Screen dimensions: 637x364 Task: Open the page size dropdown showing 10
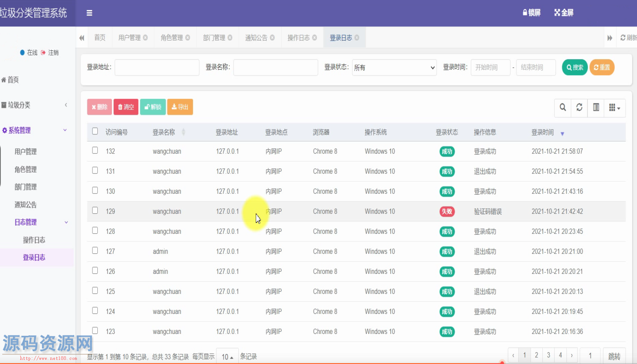coord(227,357)
